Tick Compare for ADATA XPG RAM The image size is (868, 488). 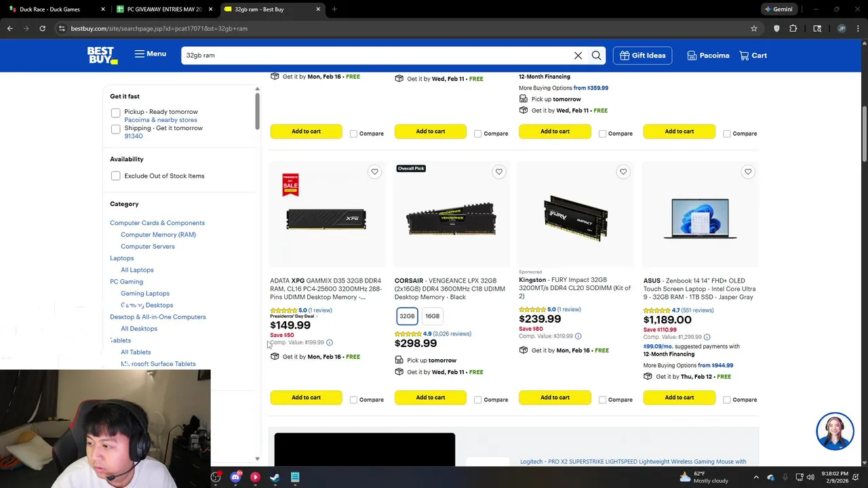tap(353, 400)
